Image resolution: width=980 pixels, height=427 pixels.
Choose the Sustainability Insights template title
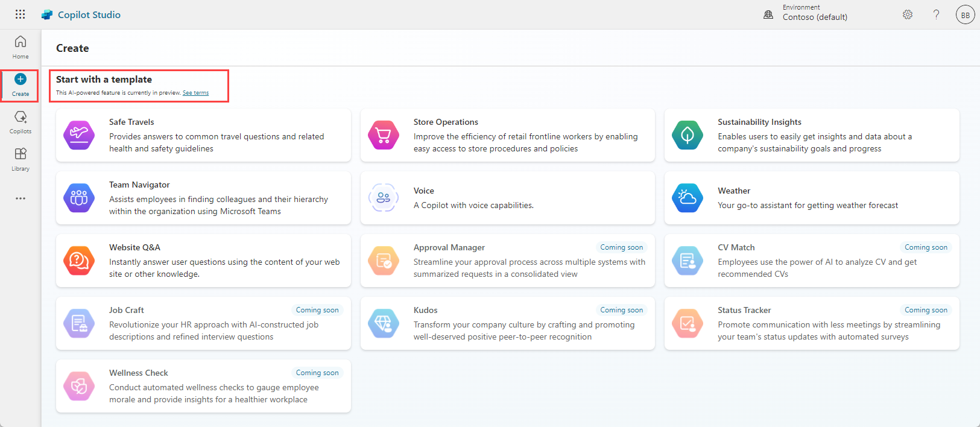coord(759,122)
